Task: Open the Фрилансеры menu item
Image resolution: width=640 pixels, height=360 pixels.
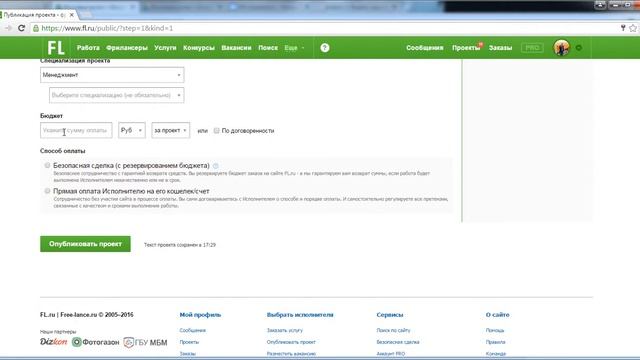Action: coord(127,48)
